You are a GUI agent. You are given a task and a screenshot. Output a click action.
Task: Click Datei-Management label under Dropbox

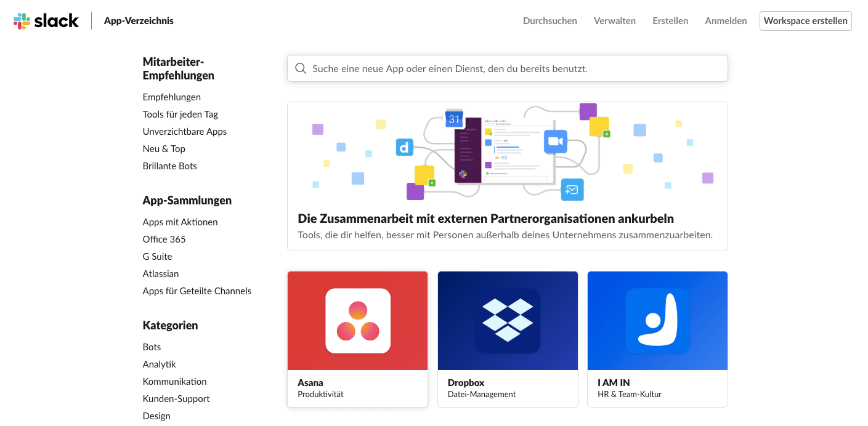482,394
